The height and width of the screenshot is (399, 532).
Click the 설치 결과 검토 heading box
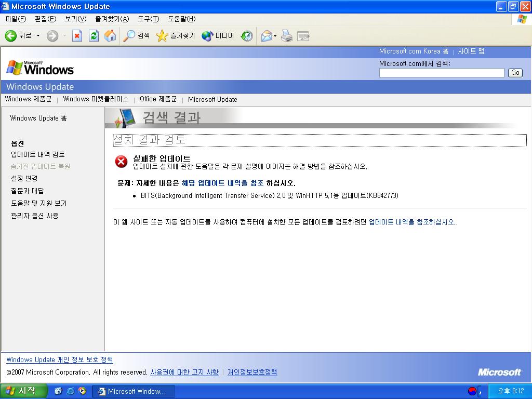click(320, 140)
